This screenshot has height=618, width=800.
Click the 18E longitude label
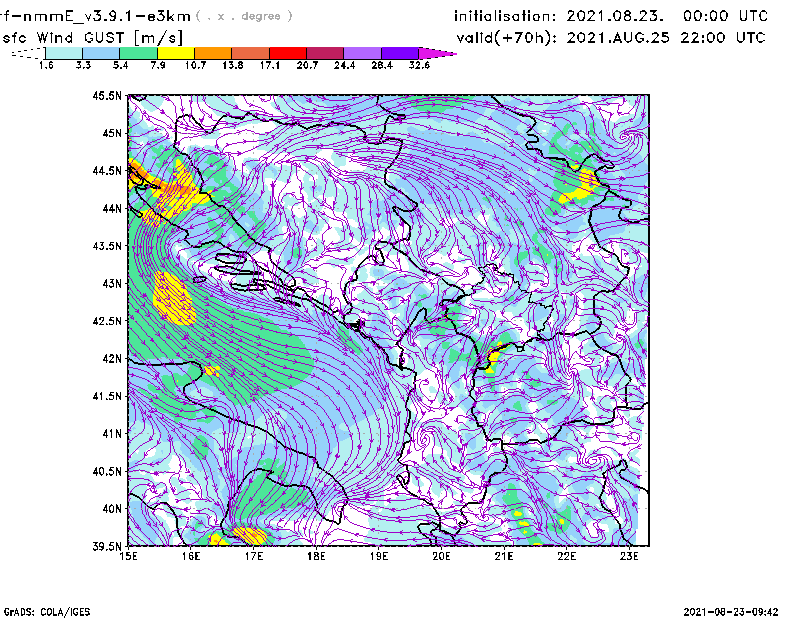[316, 556]
